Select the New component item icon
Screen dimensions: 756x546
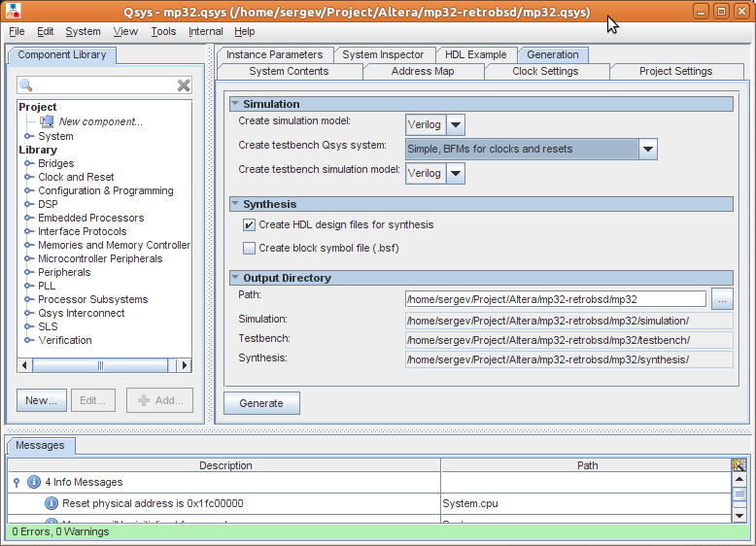[x=47, y=121]
